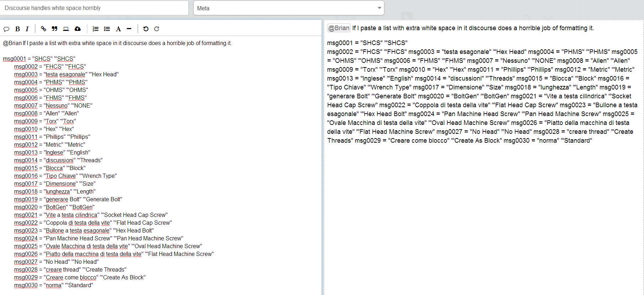Click preview line msg0001 = "SHCS"
Screen dimensions: 644x295
tap(367, 43)
